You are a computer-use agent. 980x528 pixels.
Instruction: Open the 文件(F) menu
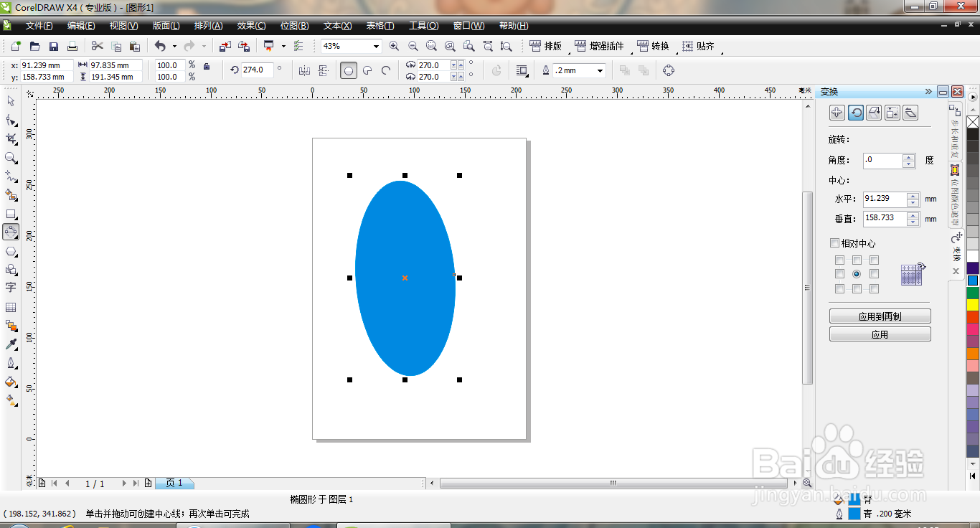point(39,26)
